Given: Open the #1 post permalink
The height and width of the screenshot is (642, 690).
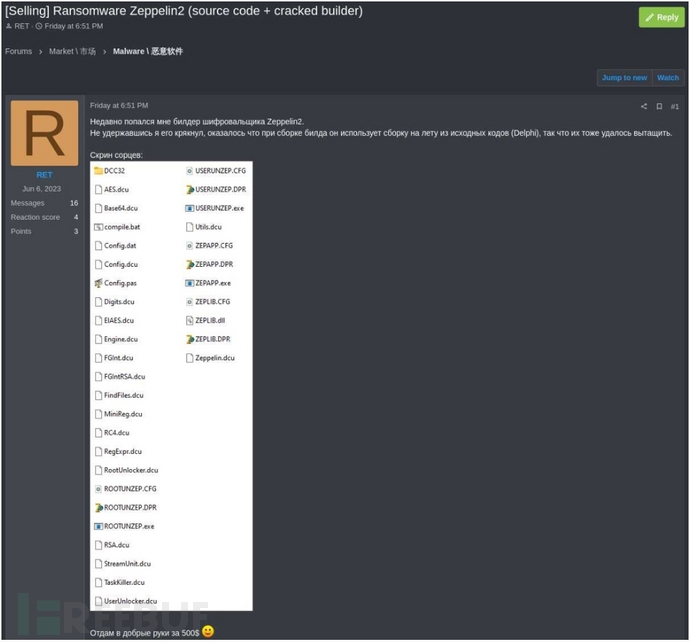Looking at the screenshot, I should [675, 106].
